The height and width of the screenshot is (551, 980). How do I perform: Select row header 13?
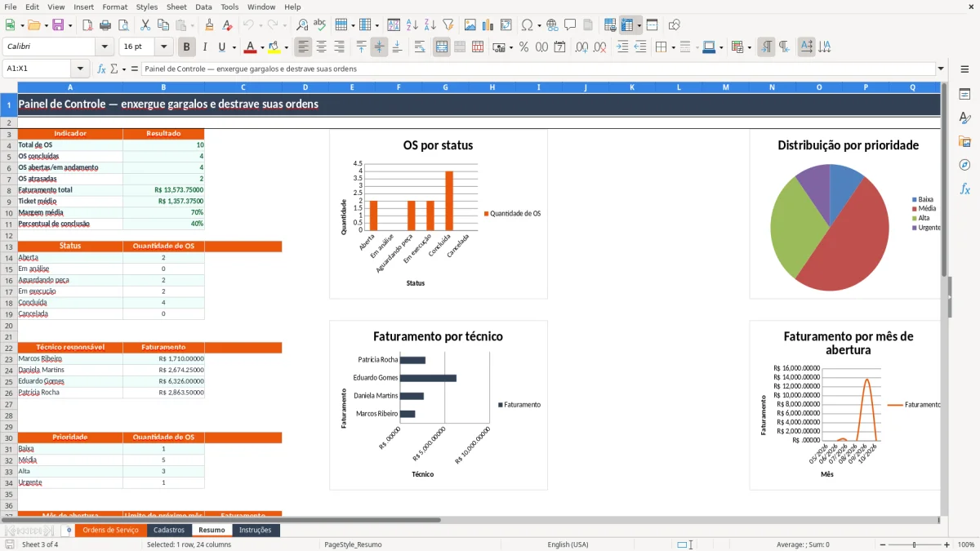[9, 246]
